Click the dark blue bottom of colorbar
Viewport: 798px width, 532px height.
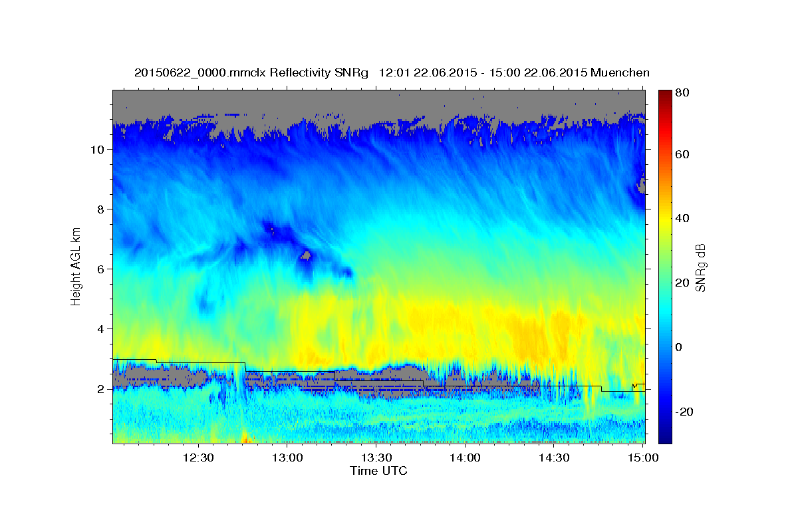(x=664, y=436)
